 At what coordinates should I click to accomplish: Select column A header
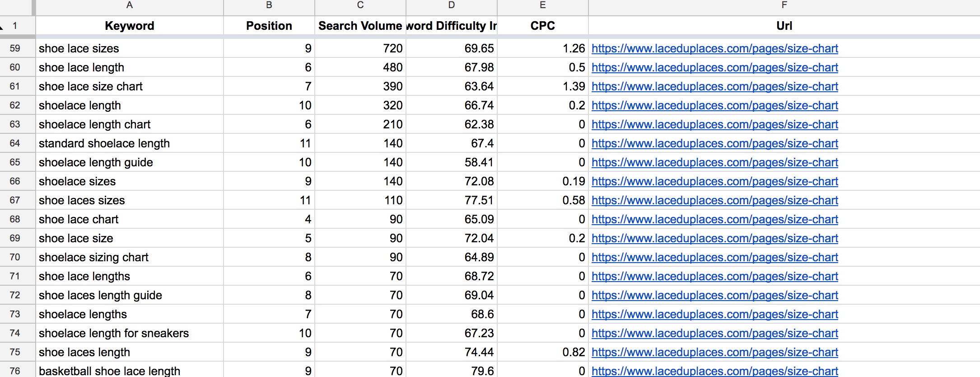[x=130, y=5]
